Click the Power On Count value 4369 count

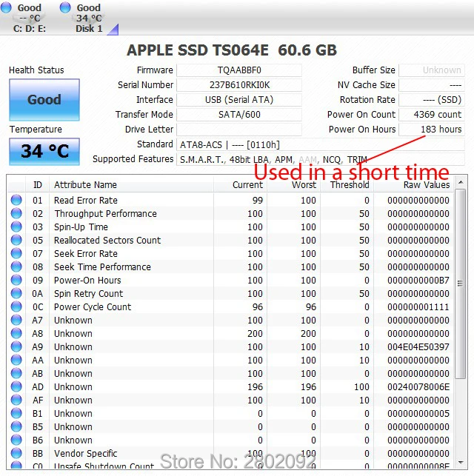coord(432,115)
